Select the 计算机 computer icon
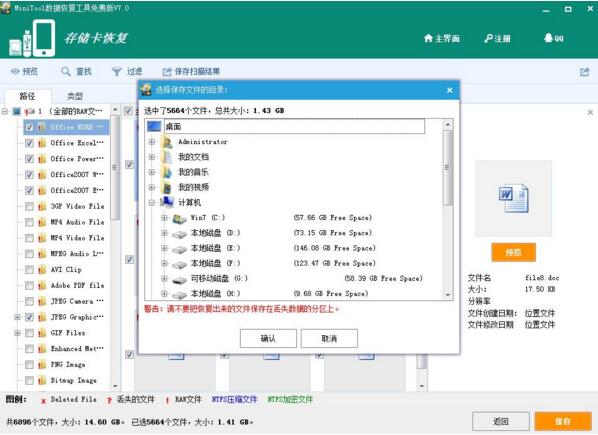 click(167, 202)
